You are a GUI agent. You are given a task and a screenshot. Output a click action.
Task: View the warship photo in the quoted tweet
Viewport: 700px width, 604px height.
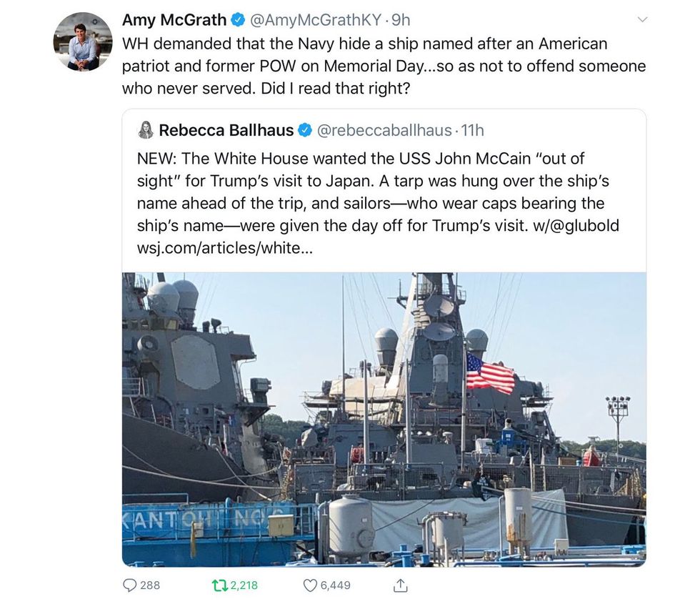(384, 420)
